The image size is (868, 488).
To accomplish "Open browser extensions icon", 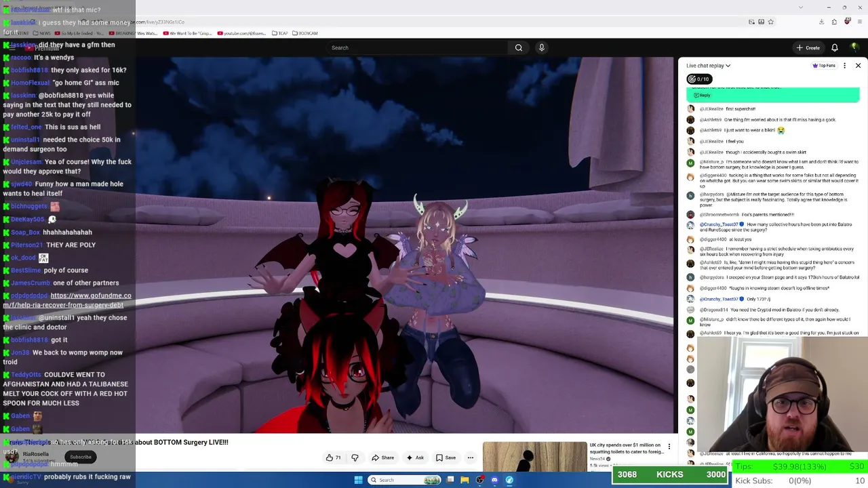I will 834,22.
